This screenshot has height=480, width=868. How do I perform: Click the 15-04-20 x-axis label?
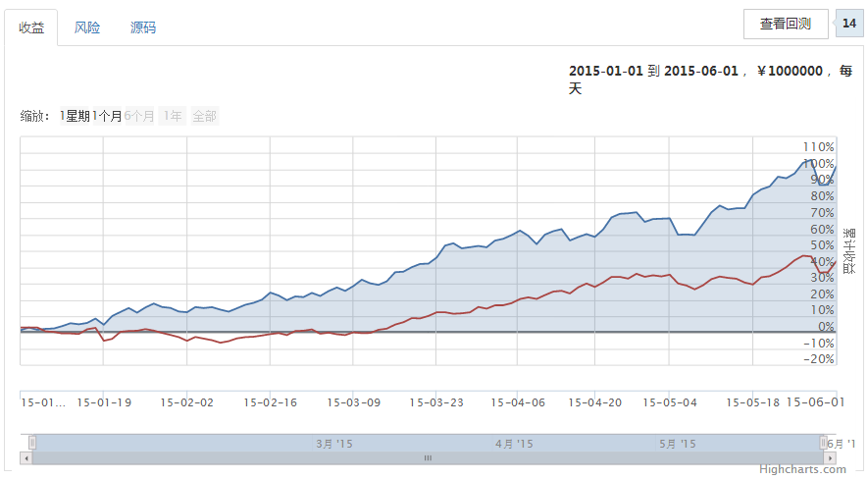click(595, 403)
